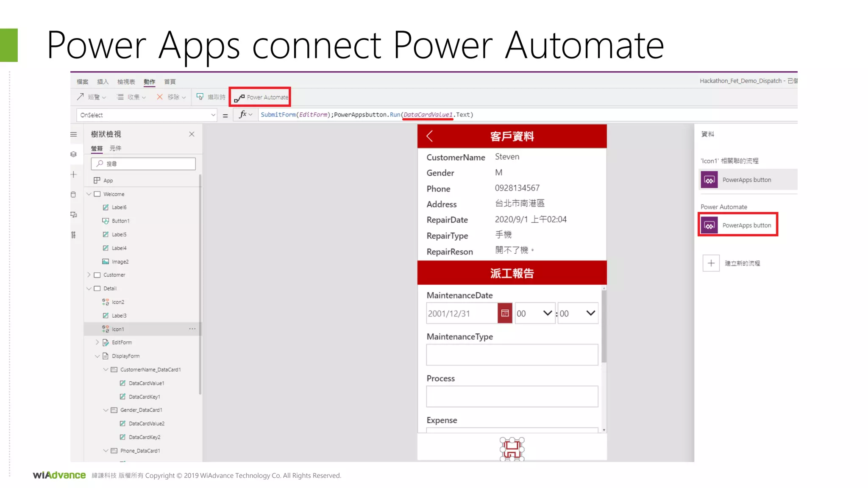
Task: Open the media icon on left rail
Action: tap(74, 215)
